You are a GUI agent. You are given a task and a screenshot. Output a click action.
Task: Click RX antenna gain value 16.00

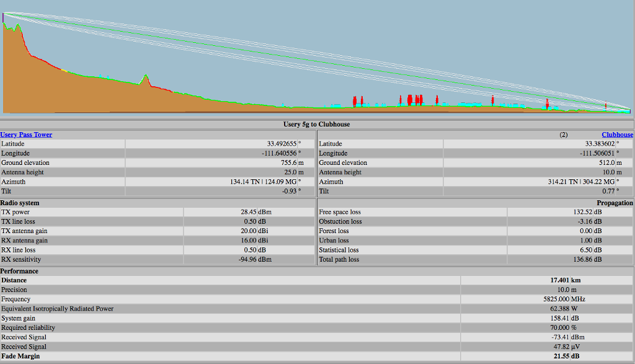click(248, 240)
